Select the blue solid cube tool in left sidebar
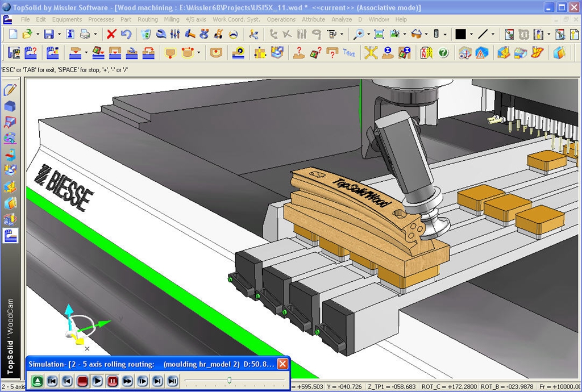The height and width of the screenshot is (392, 582). click(10, 106)
